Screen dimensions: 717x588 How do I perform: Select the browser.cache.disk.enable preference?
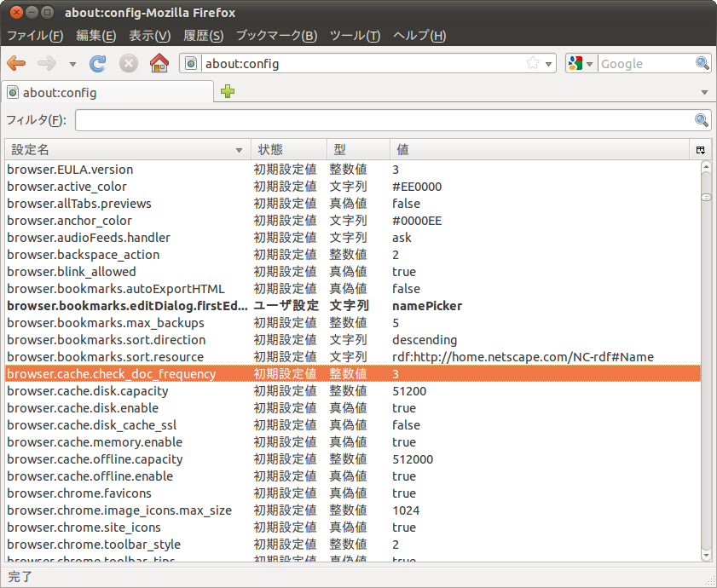[353, 408]
